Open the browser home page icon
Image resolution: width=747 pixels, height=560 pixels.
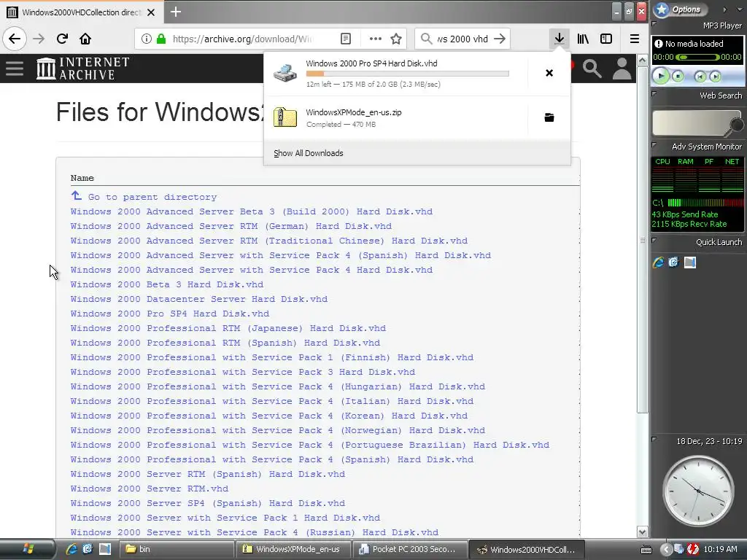click(x=85, y=39)
